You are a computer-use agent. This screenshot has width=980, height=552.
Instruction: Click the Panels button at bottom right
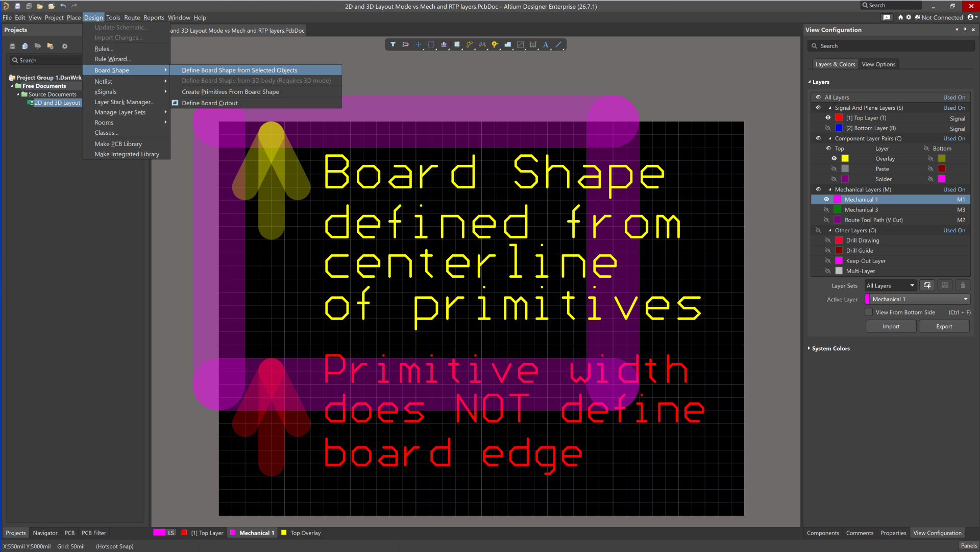[968, 546]
